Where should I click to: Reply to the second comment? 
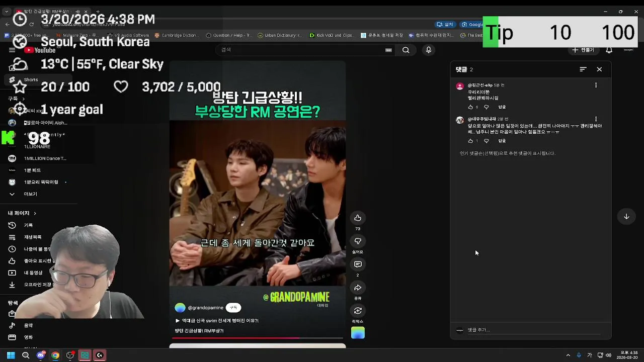pos(502,141)
